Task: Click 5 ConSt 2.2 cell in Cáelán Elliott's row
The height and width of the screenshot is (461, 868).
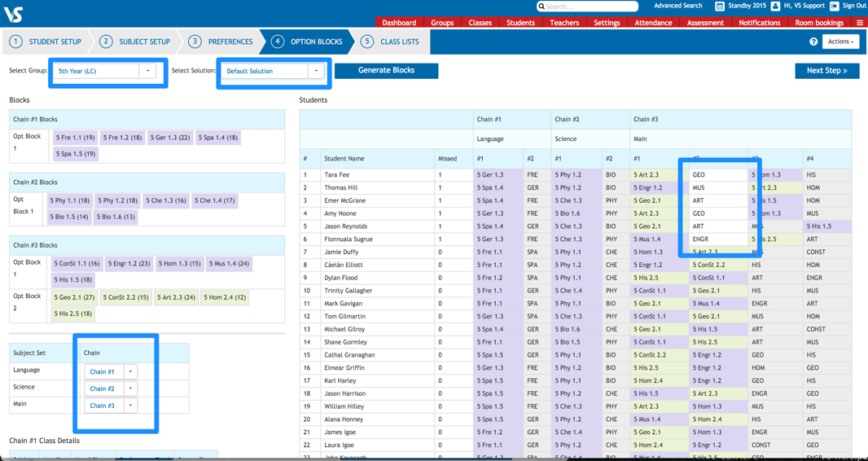Action: [x=718, y=265]
